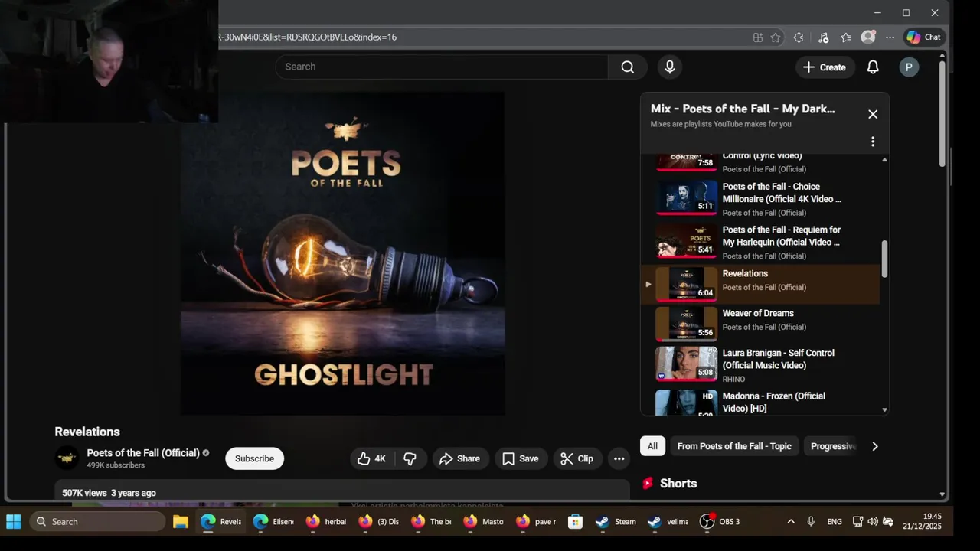The height and width of the screenshot is (551, 980).
Task: Select the All filter chip
Action: (652, 446)
